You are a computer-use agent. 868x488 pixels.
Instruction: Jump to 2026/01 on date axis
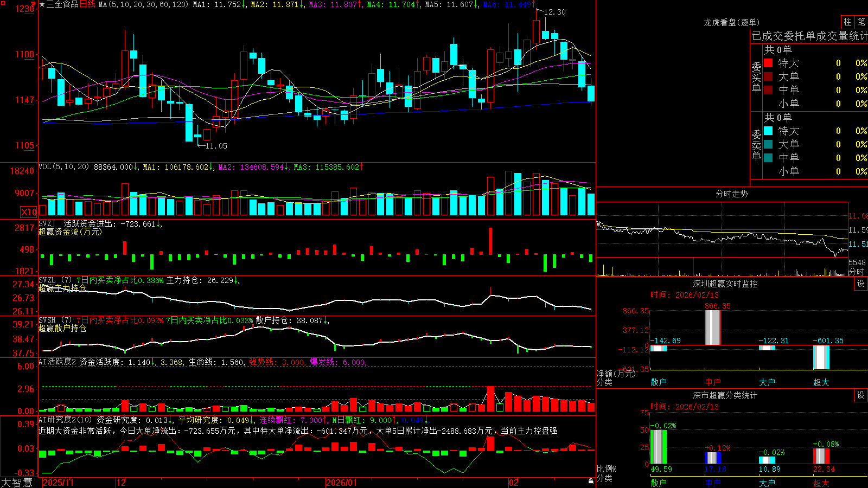[x=342, y=483]
